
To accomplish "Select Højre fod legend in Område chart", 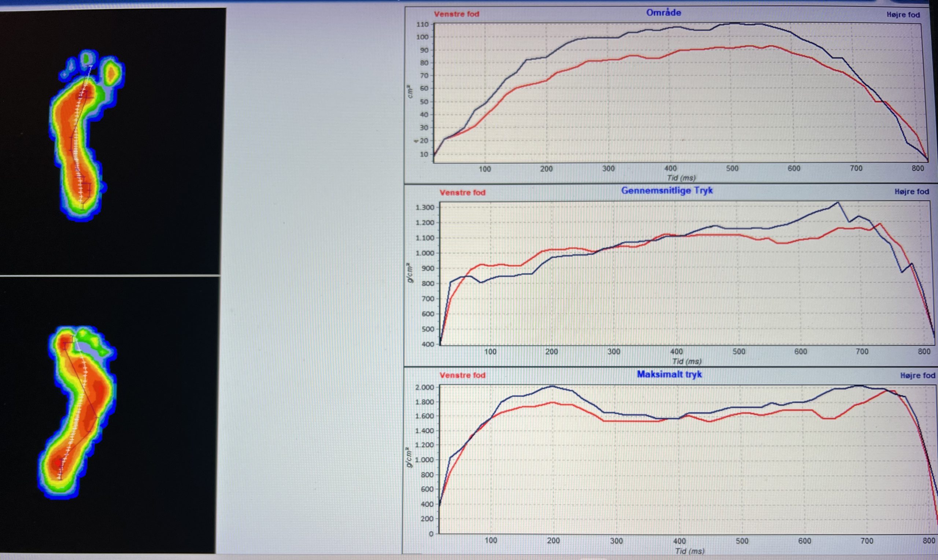I will pyautogui.click(x=903, y=15).
